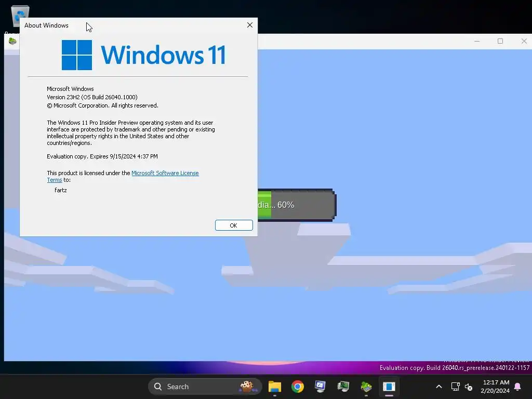Close the game window behind the dialog

[524, 41]
